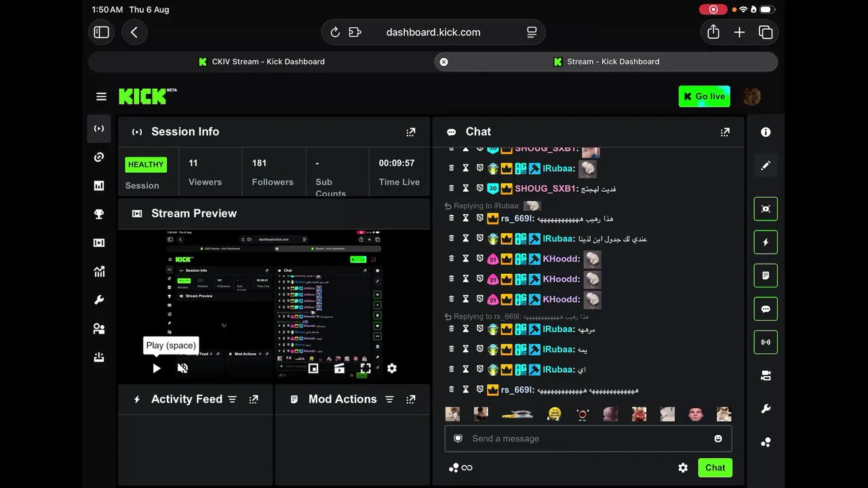The height and width of the screenshot is (488, 868).
Task: Open the Activity Feed filter menu
Action: pyautogui.click(x=233, y=399)
